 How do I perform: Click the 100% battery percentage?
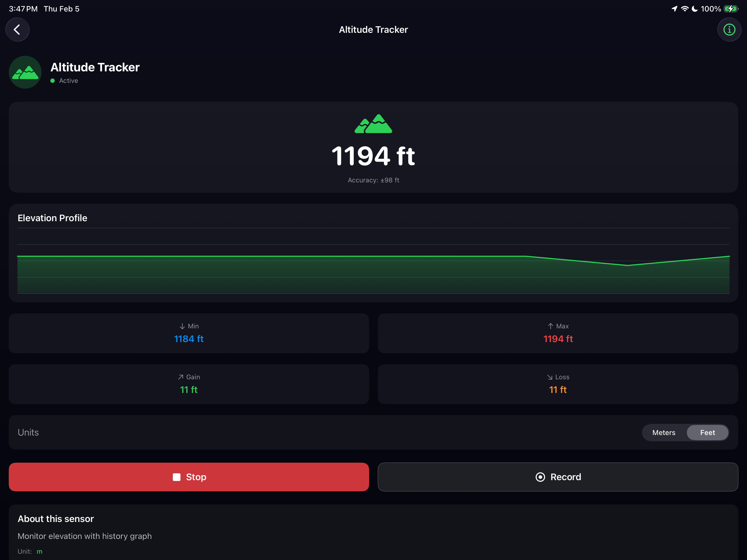[x=711, y=9]
